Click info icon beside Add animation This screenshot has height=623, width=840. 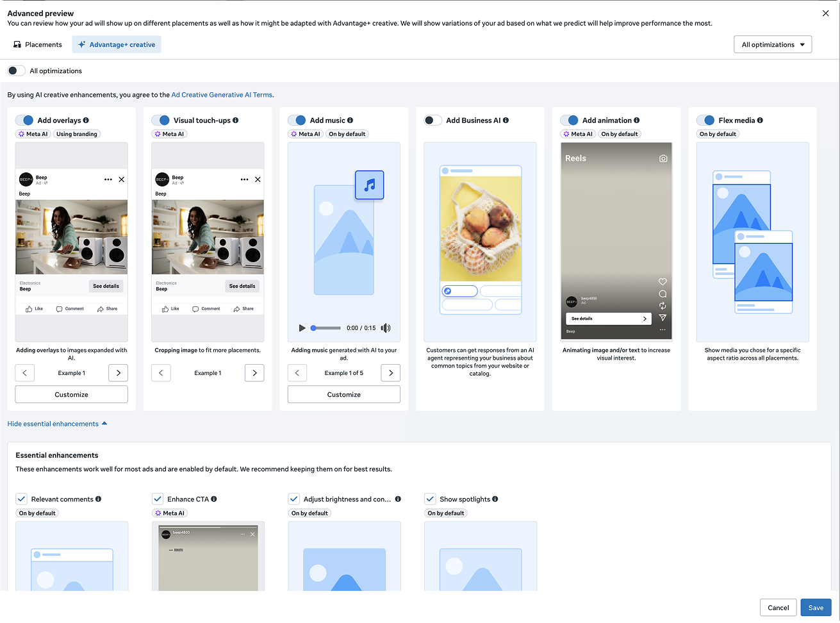pos(636,120)
